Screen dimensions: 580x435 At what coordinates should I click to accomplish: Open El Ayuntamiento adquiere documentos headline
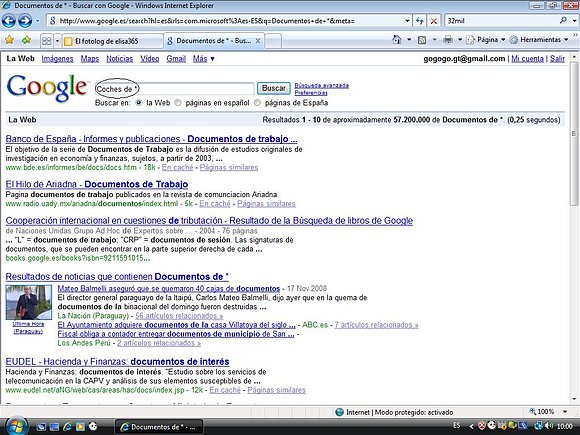[x=176, y=325]
